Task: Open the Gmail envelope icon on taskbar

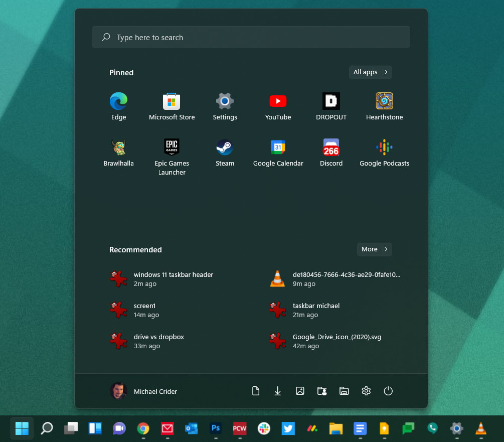Action: click(167, 428)
